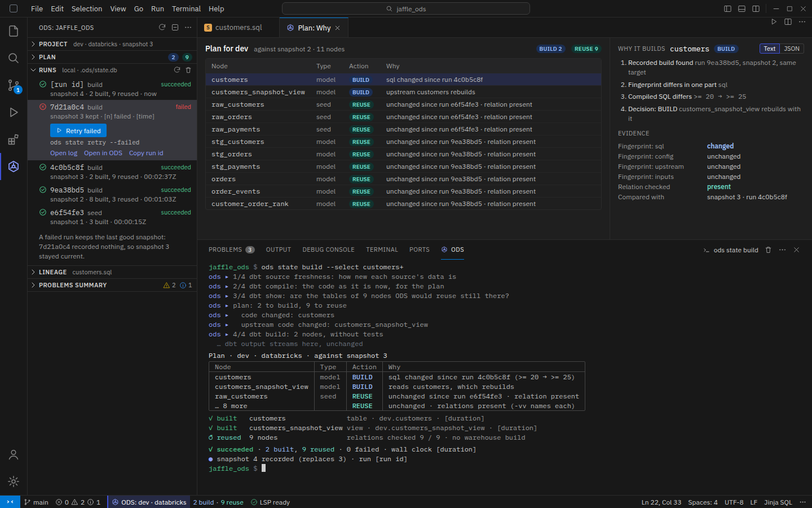Viewport: 812px width, 508px height.
Task: Close the bottom panel
Action: (796, 249)
